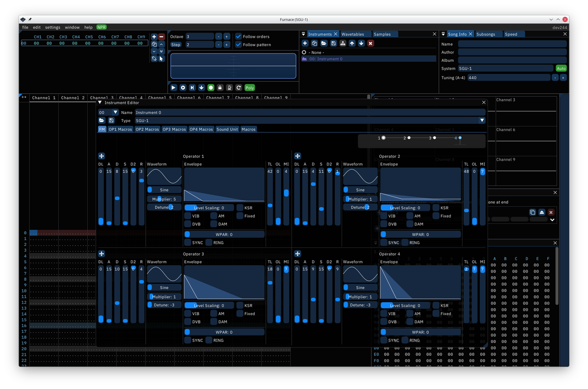The width and height of the screenshot is (588, 389).
Task: Open the settings menu
Action: coord(53,27)
